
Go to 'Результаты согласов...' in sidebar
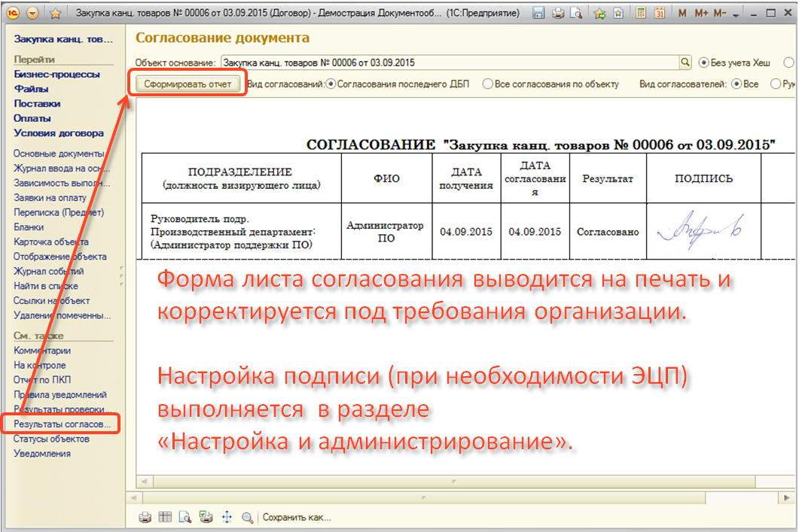pyautogui.click(x=62, y=424)
